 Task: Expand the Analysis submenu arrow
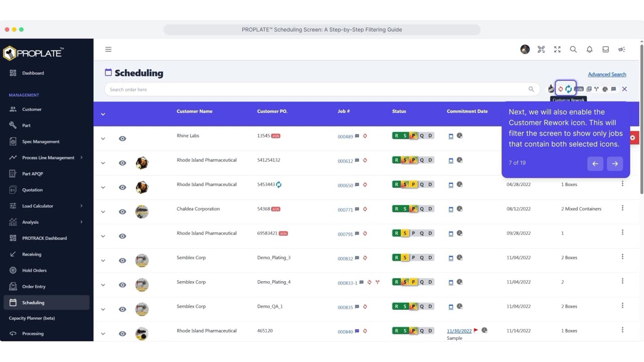[82, 222]
